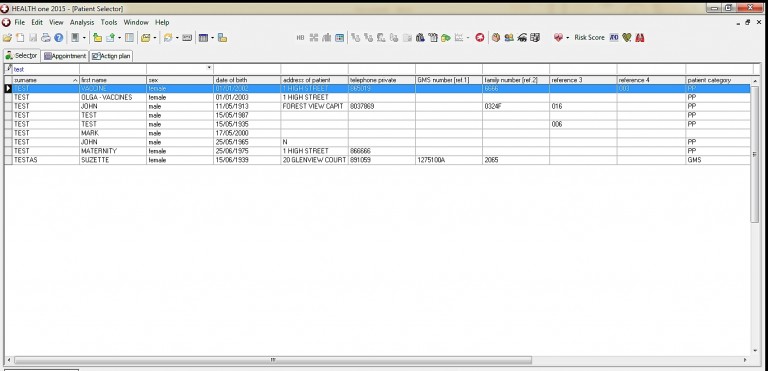Switch to the Action plan tab
The image size is (768, 371).
point(111,56)
